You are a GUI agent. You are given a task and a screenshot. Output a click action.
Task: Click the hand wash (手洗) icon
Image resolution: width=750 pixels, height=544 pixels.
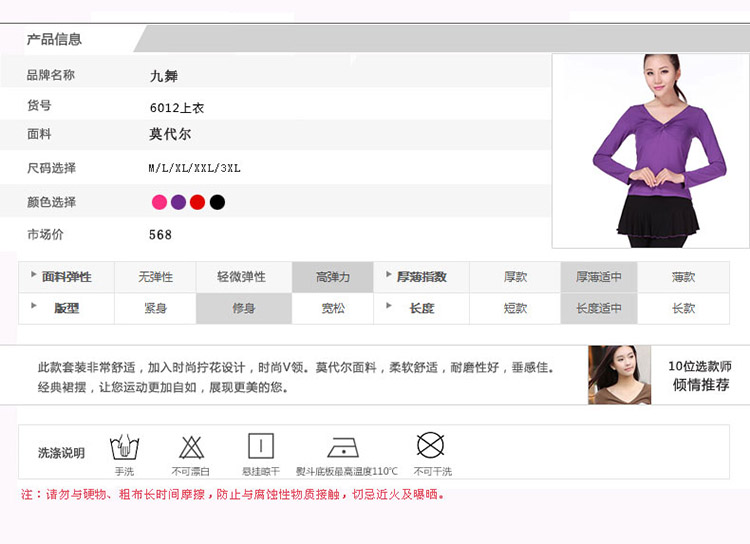pos(124,447)
